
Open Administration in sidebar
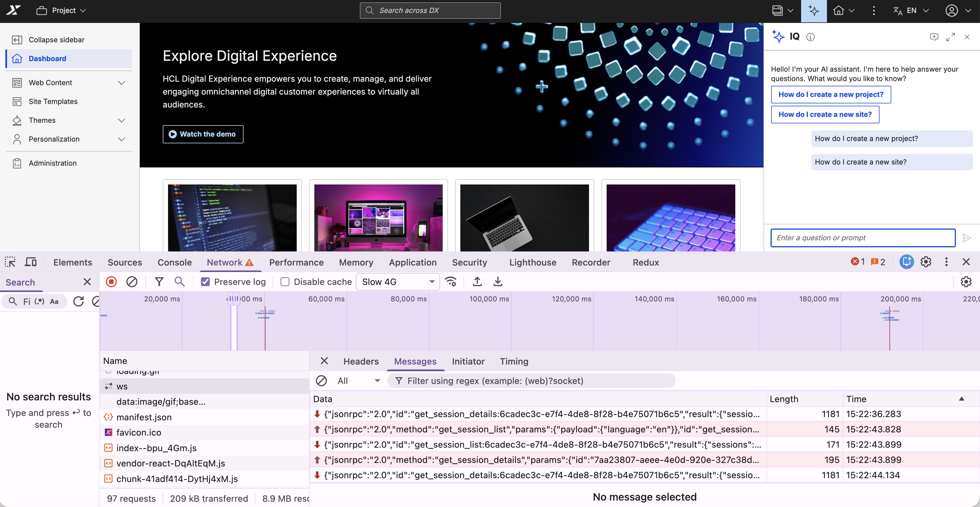pyautogui.click(x=69, y=163)
